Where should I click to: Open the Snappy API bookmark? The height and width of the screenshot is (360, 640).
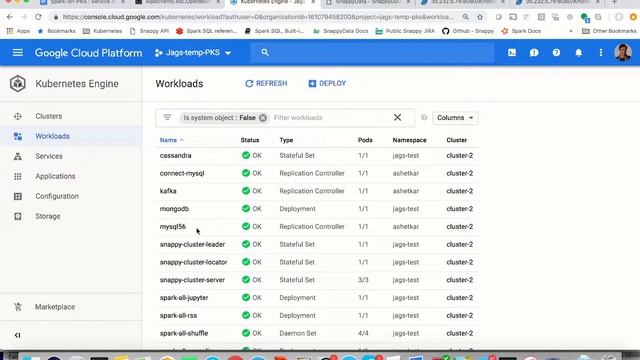click(149, 31)
